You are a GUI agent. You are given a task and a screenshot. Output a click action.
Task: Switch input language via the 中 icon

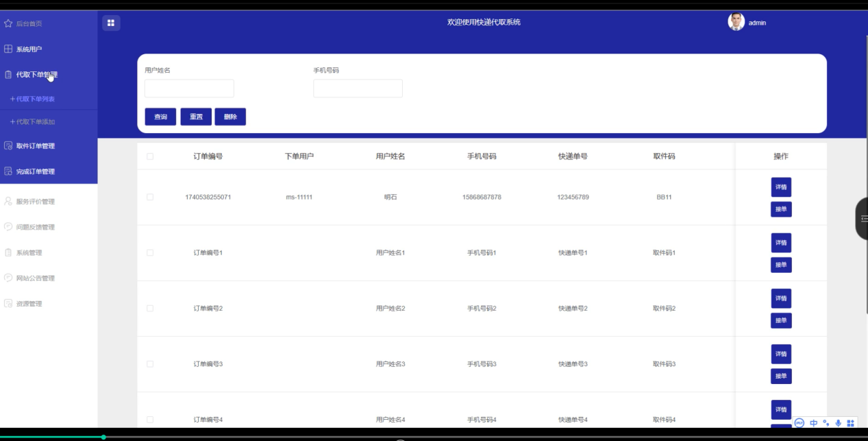814,423
